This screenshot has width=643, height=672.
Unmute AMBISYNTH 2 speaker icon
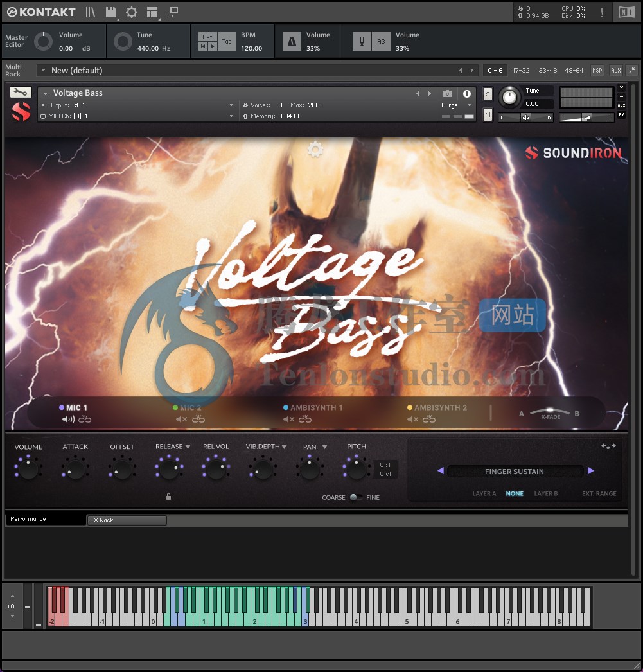tap(412, 419)
